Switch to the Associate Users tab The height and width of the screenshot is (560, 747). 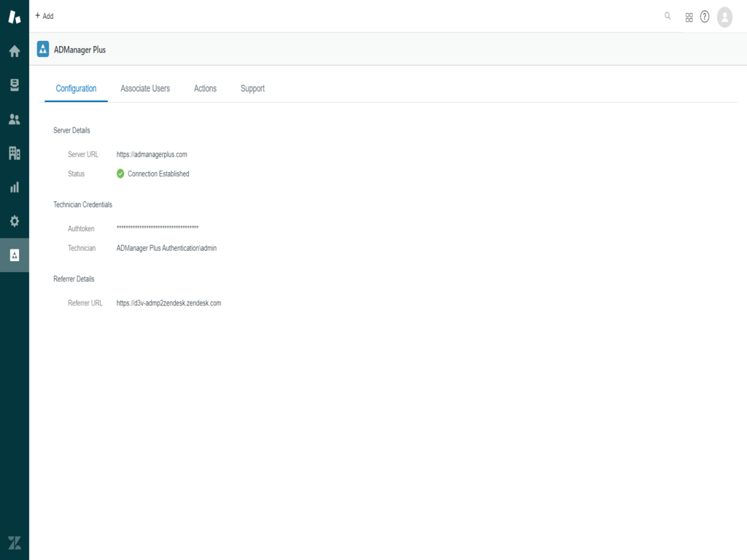144,88
